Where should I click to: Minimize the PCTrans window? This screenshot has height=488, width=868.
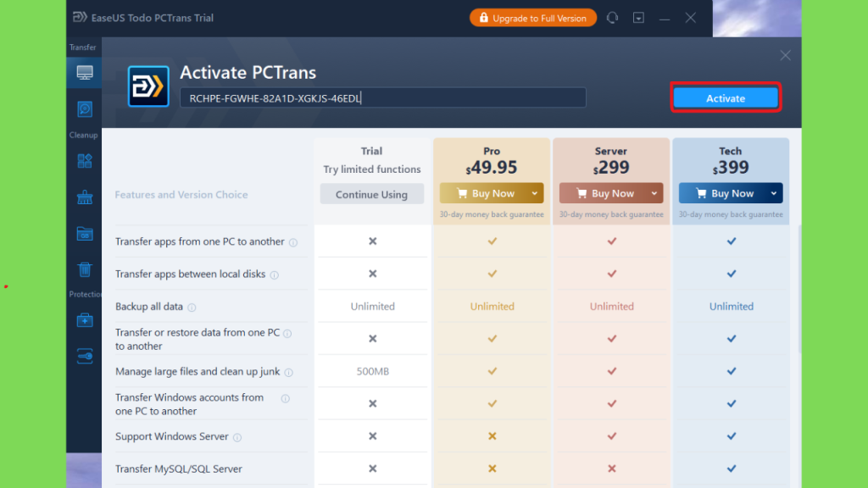pyautogui.click(x=665, y=18)
